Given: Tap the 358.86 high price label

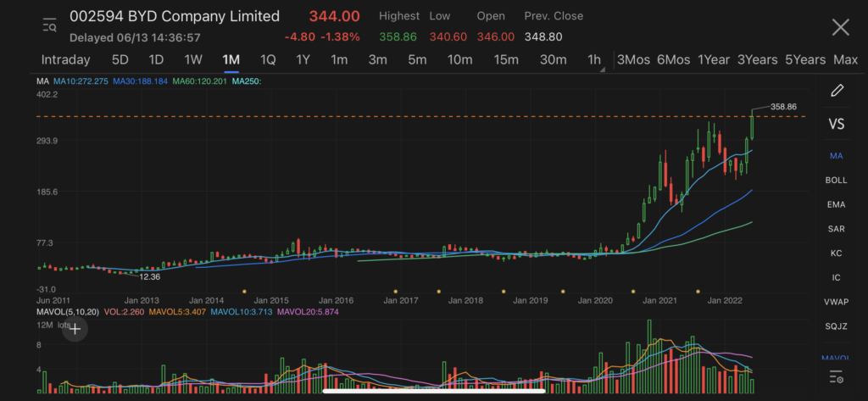Looking at the screenshot, I should (783, 107).
